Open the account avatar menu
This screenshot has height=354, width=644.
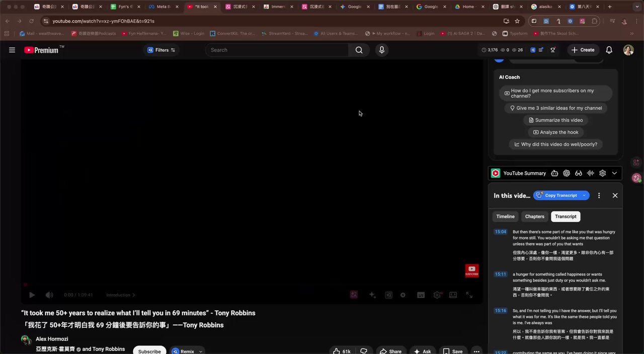(628, 50)
